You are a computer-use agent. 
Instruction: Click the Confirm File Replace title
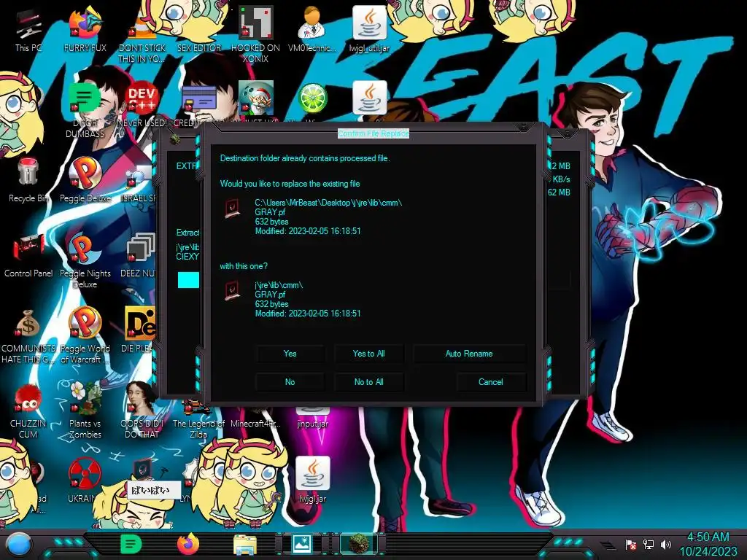click(x=373, y=133)
